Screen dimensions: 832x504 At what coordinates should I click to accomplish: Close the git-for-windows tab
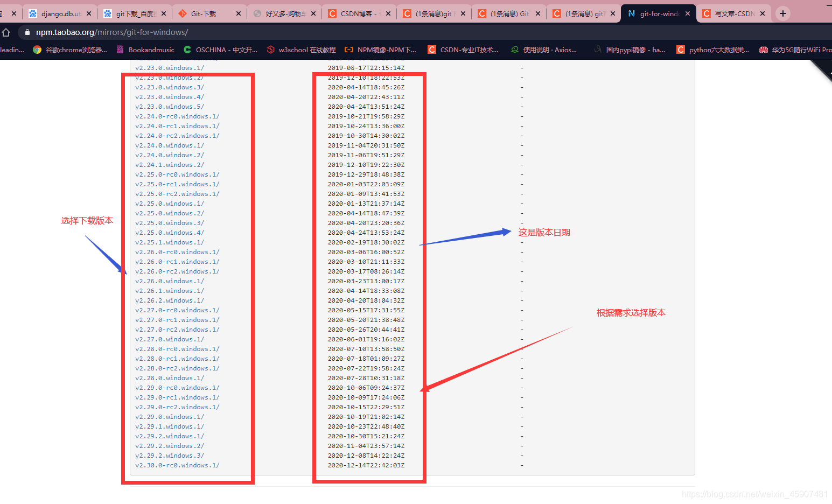[688, 13]
